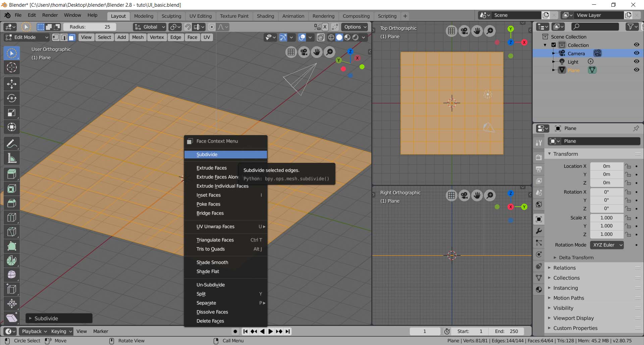The height and width of the screenshot is (345, 644).
Task: Open the Rotation Mode XYZ Euler dropdown
Action: point(607,245)
